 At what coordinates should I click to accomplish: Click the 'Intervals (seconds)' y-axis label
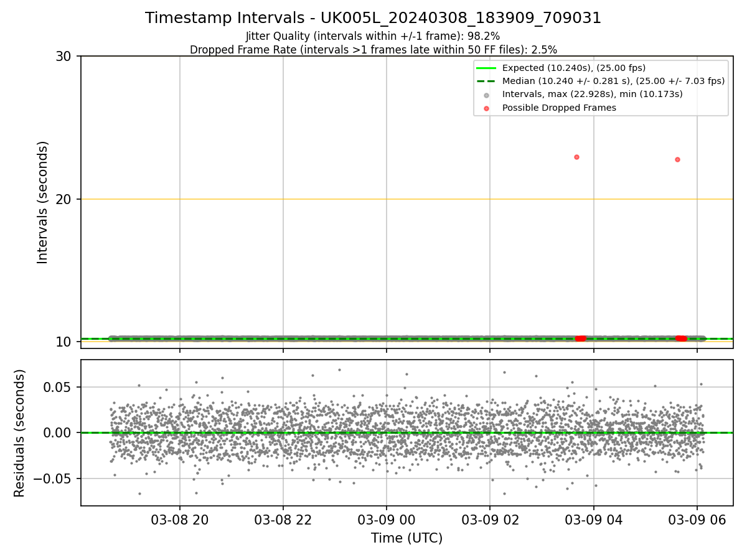tap(42, 202)
